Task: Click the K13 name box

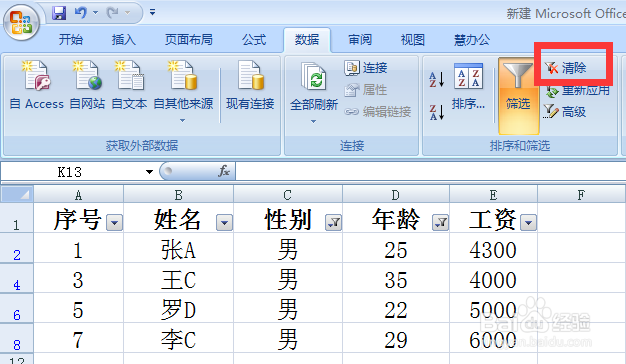Action: pyautogui.click(x=72, y=172)
